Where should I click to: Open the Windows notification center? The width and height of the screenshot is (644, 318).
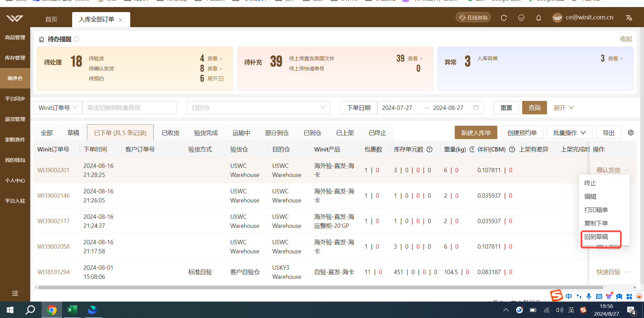(631, 311)
